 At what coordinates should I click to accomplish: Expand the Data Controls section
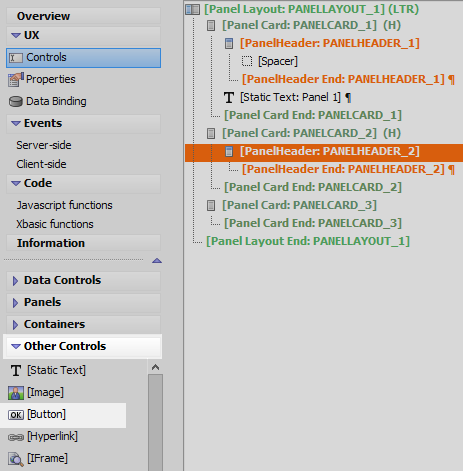[x=15, y=281]
